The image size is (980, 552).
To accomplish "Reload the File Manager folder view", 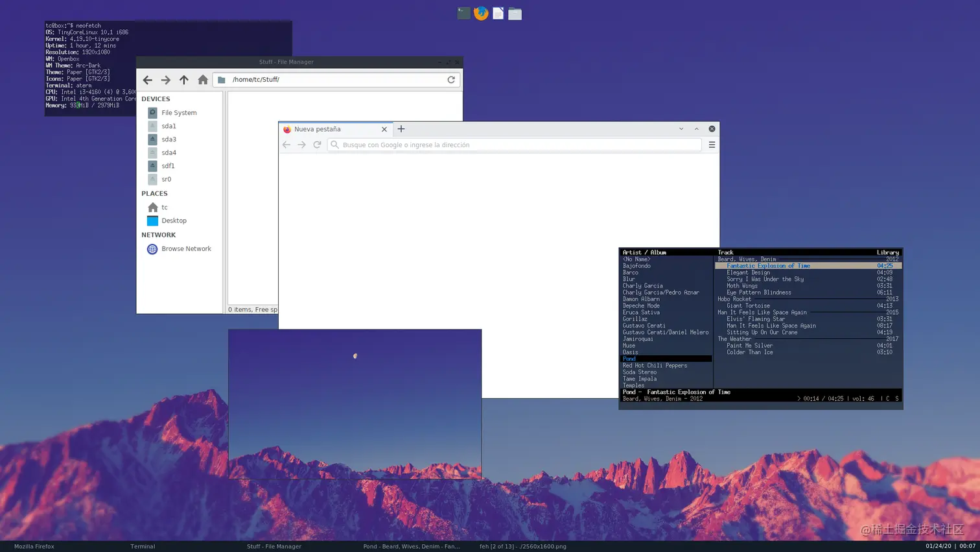I will tap(451, 80).
